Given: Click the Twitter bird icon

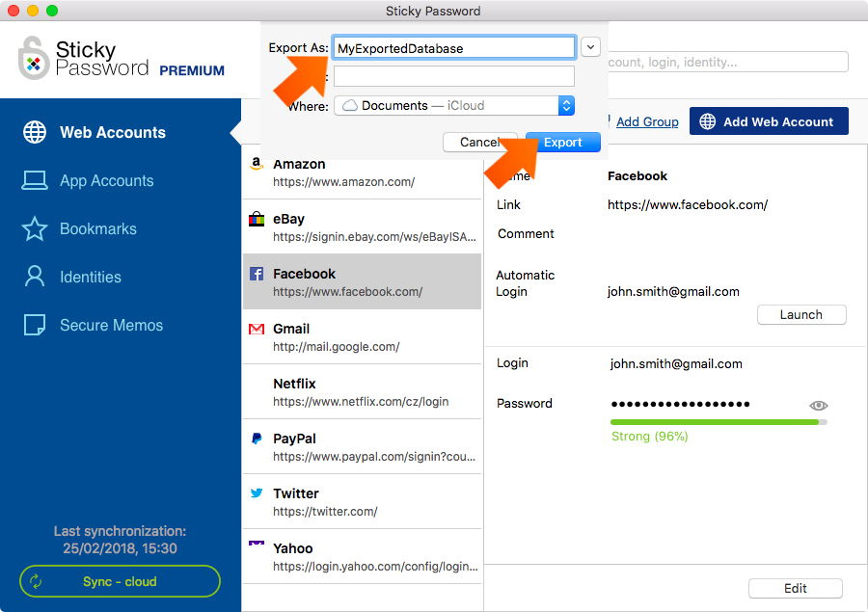Looking at the screenshot, I should click(x=257, y=492).
